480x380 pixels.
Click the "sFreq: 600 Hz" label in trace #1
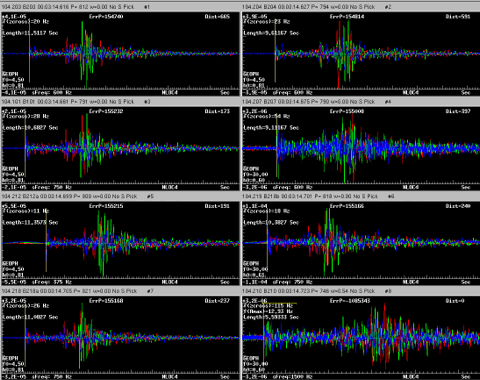(52, 92)
